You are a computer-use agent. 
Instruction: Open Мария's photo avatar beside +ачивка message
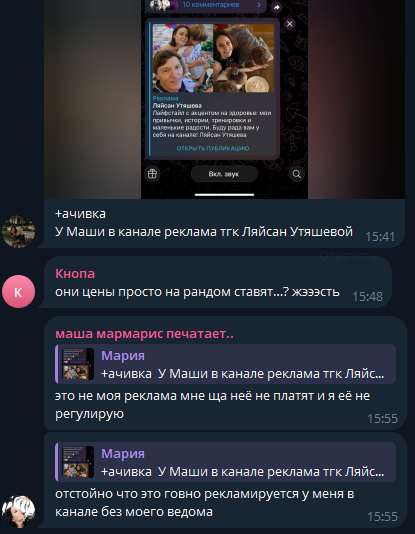pos(18,232)
